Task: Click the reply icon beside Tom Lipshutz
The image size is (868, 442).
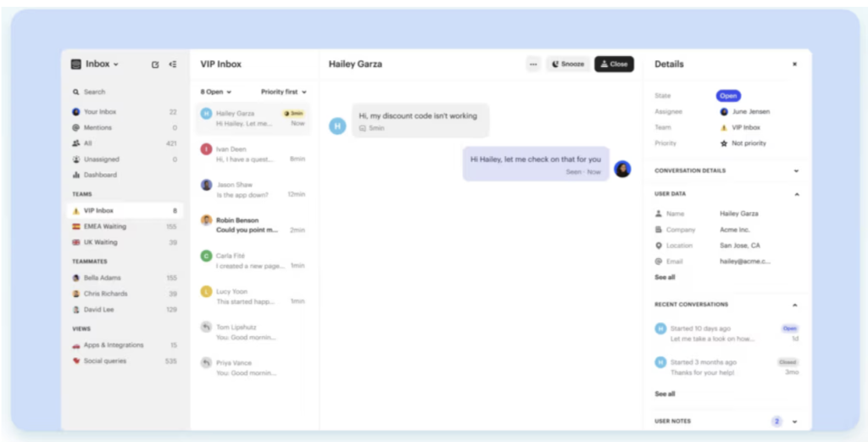Action: click(207, 327)
